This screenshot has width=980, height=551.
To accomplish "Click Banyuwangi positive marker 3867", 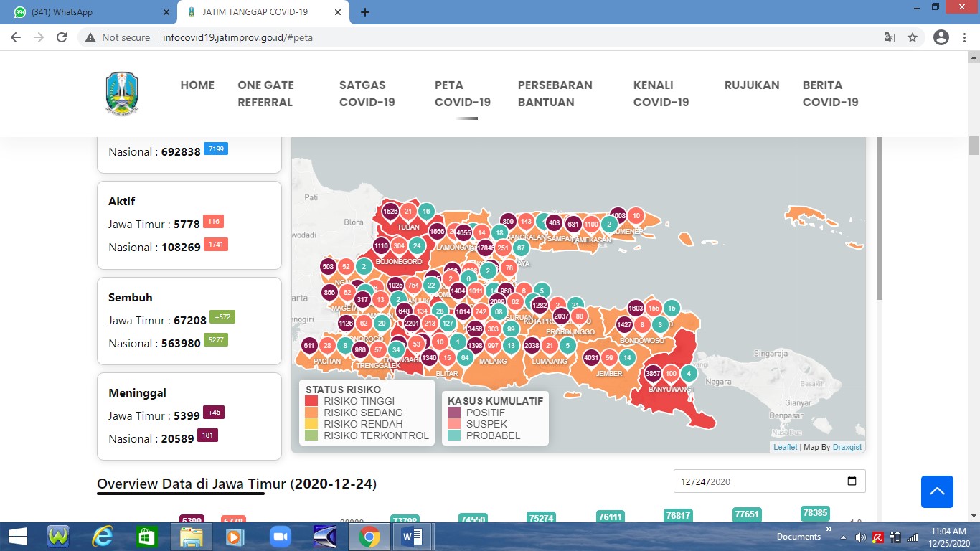I will (653, 373).
